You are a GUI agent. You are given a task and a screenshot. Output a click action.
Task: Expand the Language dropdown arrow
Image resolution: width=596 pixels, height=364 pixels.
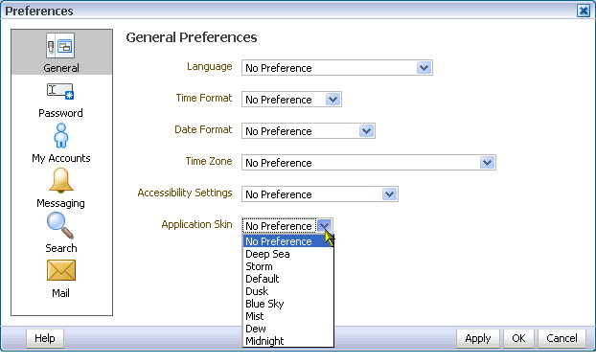pyautogui.click(x=424, y=68)
